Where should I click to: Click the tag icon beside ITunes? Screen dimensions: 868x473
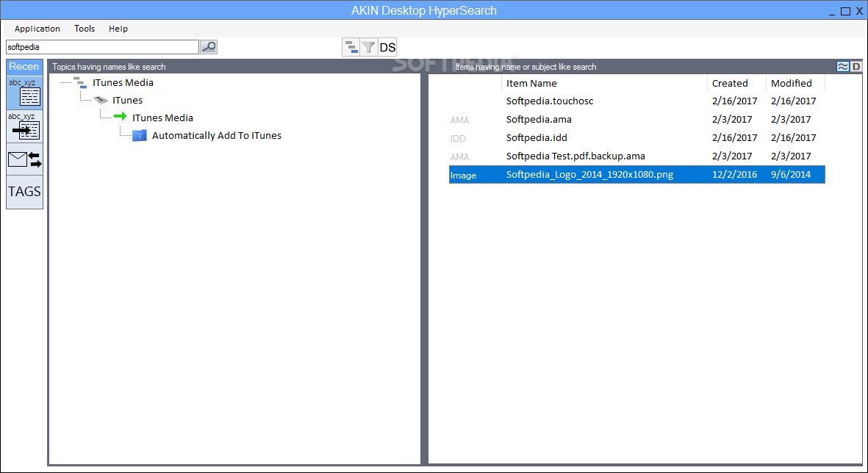coord(100,100)
